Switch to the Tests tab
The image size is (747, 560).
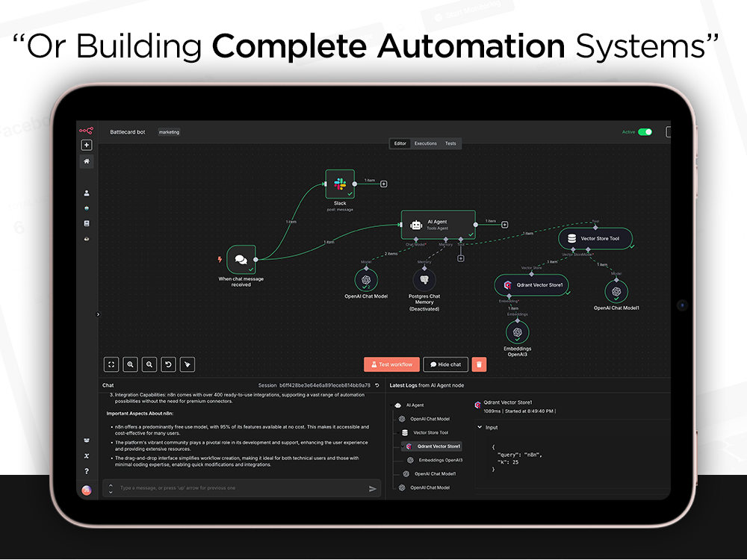[450, 143]
